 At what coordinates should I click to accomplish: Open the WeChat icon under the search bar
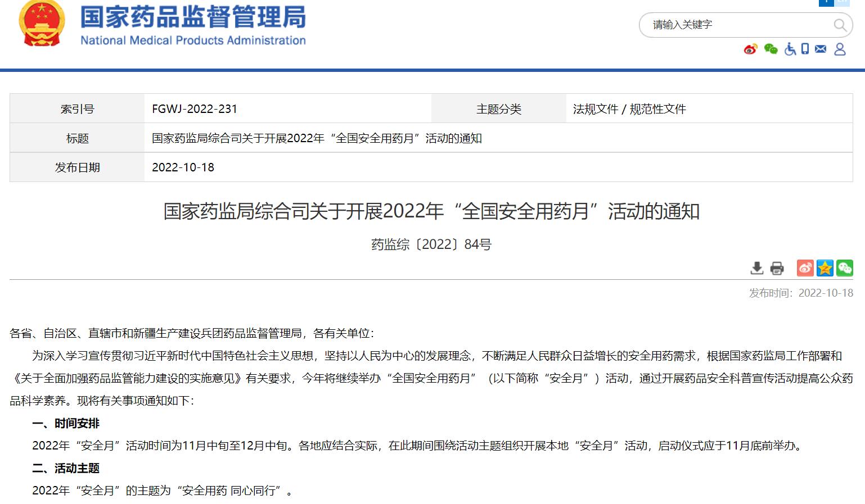771,49
